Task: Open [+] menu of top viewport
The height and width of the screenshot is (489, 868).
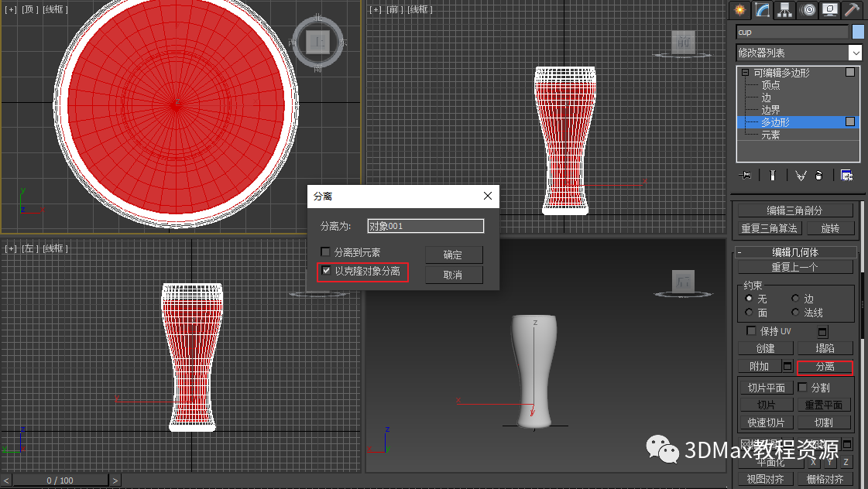Action: click(11, 9)
